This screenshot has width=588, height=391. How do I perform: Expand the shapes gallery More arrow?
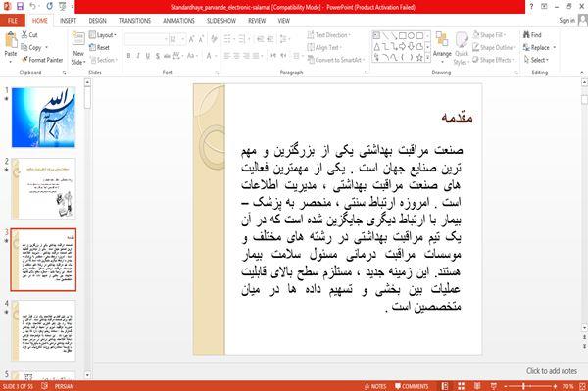coord(427,58)
